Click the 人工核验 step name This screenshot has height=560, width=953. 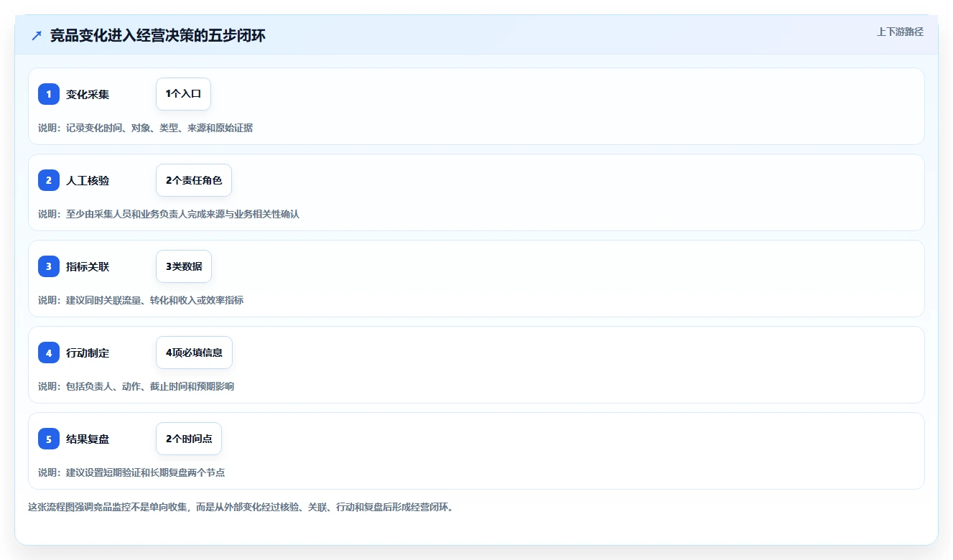88,180
